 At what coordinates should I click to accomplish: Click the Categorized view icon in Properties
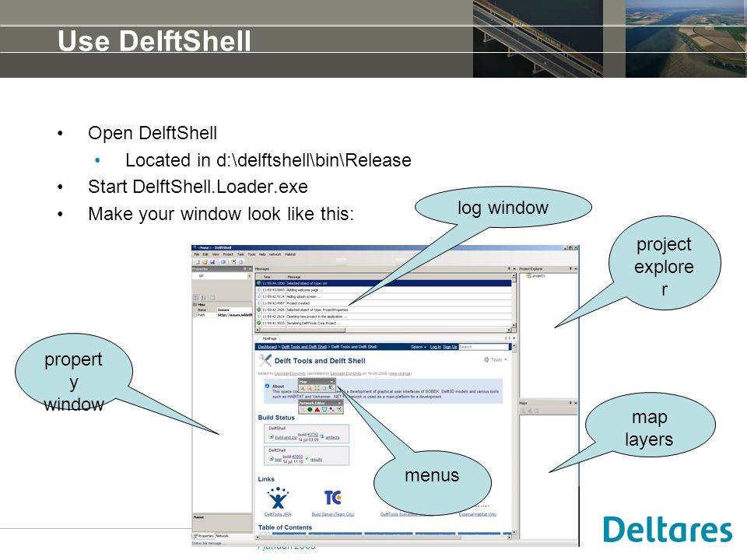196,298
